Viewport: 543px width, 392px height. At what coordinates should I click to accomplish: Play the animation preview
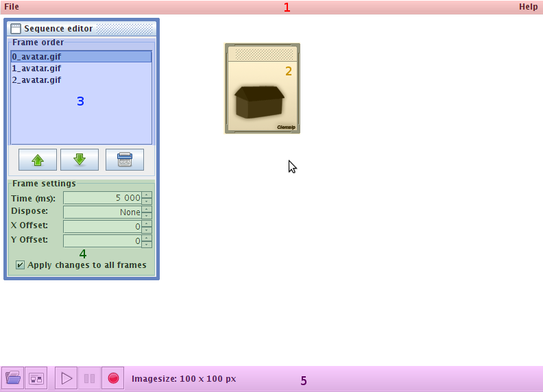[x=66, y=378]
